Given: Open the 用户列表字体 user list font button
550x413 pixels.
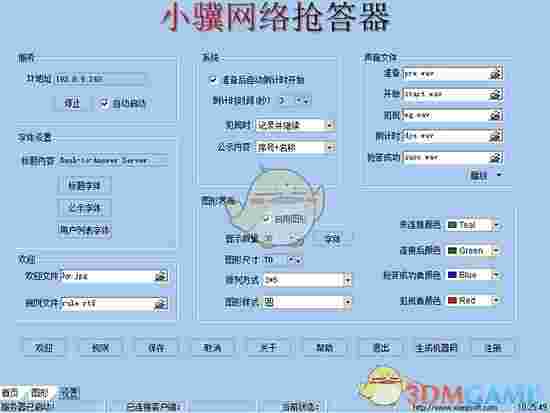Looking at the screenshot, I should pyautogui.click(x=84, y=230).
